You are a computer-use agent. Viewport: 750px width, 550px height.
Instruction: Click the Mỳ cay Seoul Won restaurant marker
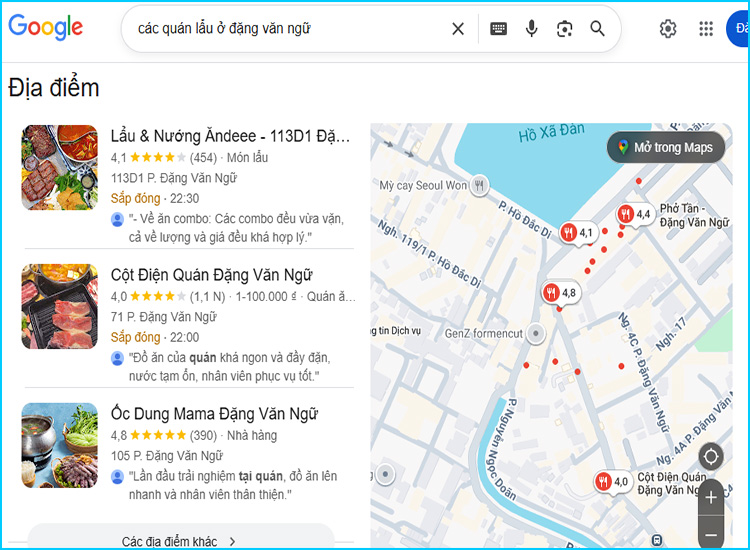[479, 185]
